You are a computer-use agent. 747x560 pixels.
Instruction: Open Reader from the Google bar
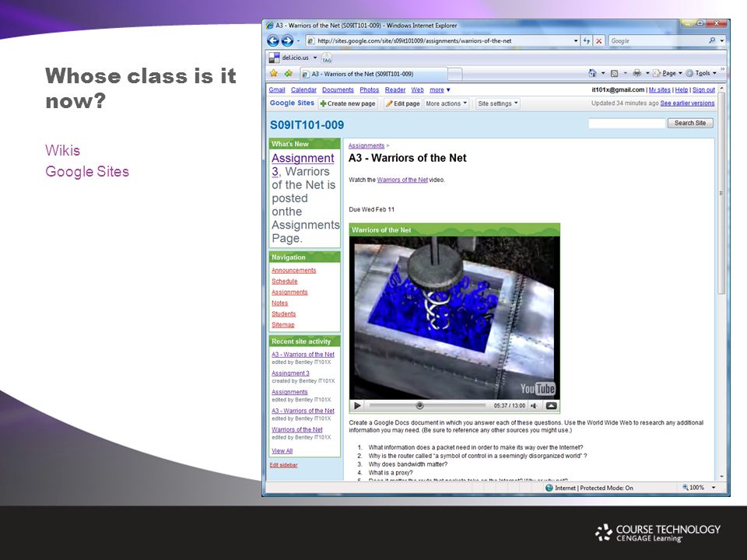pyautogui.click(x=395, y=90)
